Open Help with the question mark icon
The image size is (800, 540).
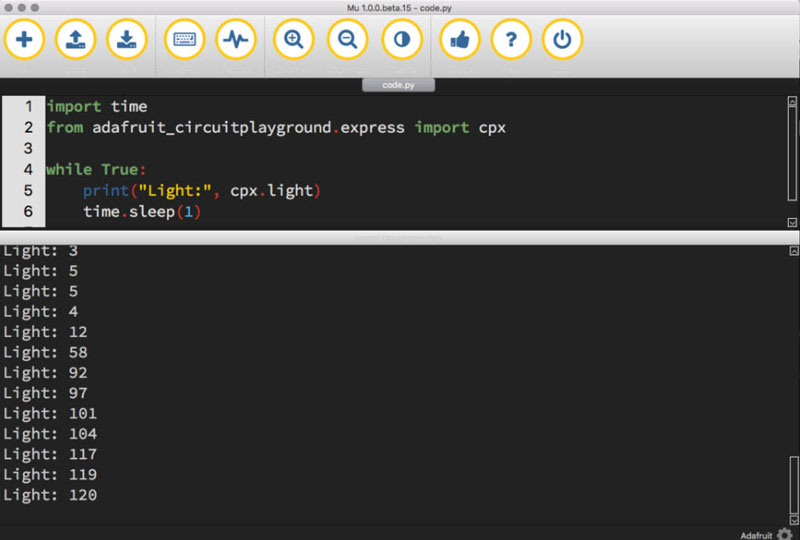click(511, 41)
